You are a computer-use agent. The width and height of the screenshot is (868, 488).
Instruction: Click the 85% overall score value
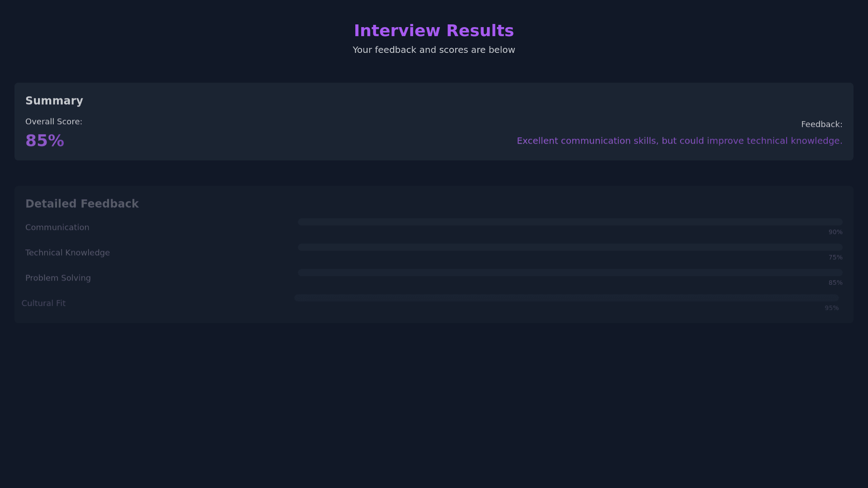pyautogui.click(x=45, y=141)
